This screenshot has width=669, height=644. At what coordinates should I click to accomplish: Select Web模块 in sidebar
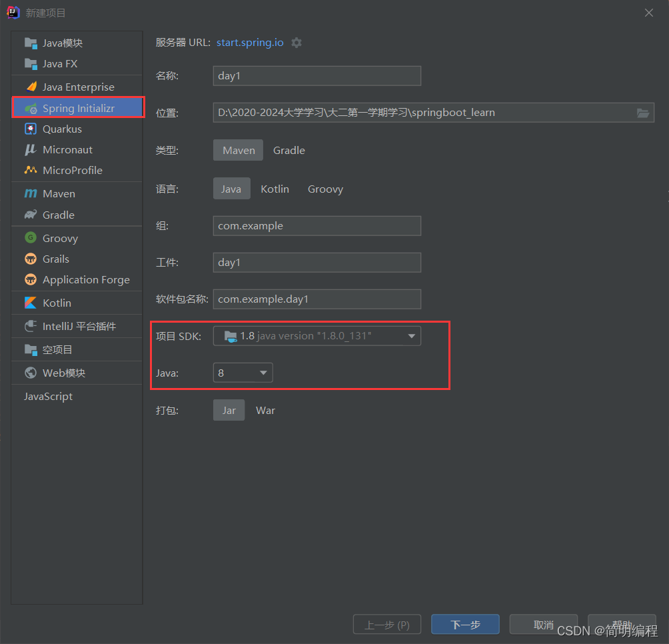(x=77, y=373)
